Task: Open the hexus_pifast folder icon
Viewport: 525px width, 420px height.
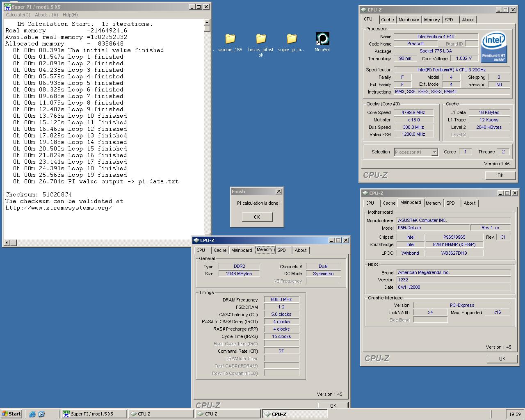Action: click(x=261, y=39)
